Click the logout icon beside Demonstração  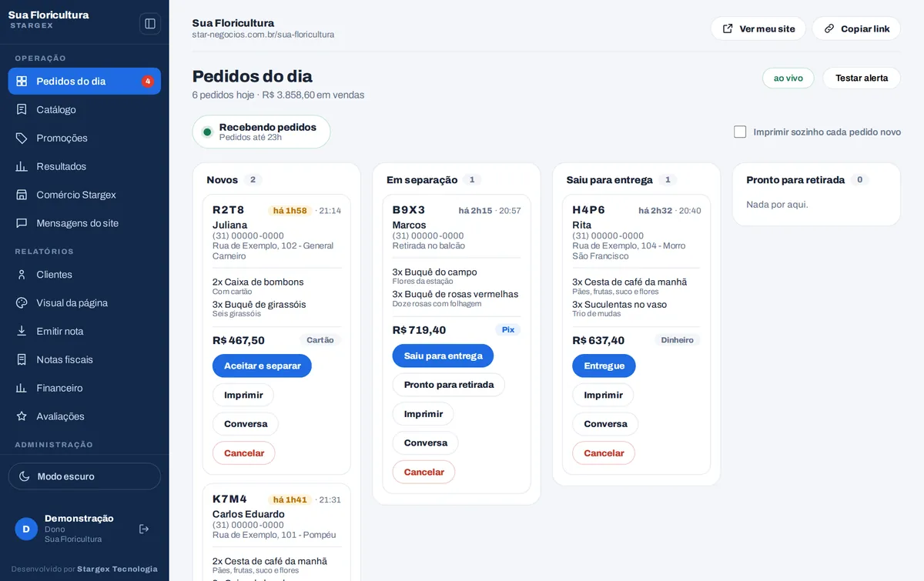(x=144, y=529)
